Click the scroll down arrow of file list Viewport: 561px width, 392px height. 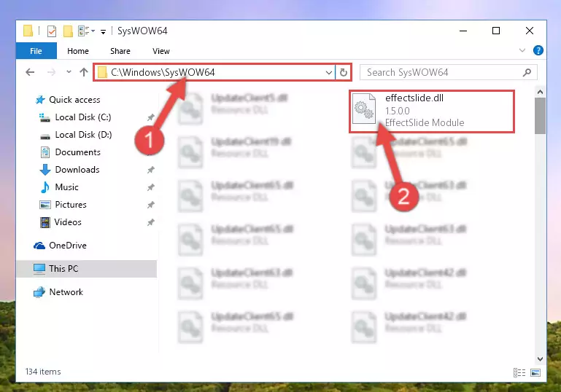pyautogui.click(x=540, y=358)
